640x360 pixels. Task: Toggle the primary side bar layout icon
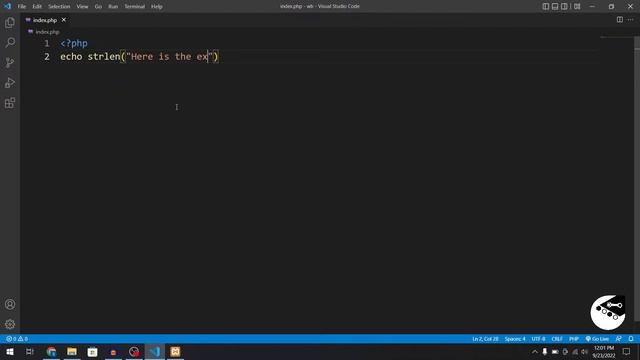pos(546,6)
